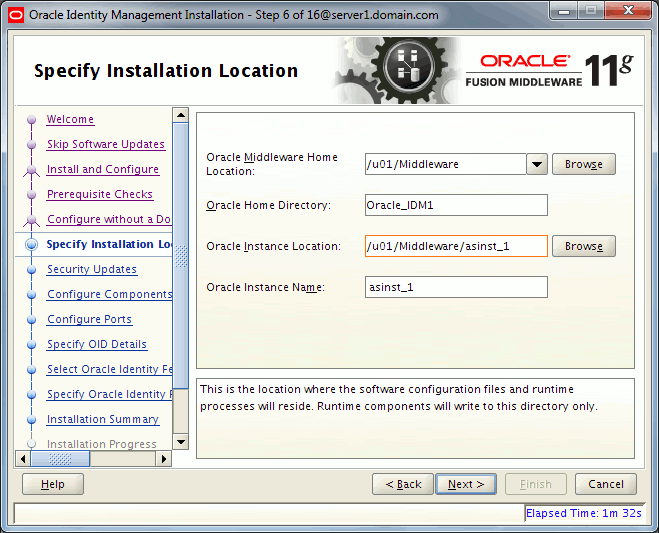Close the installer window
659x533 pixels.
[x=629, y=11]
